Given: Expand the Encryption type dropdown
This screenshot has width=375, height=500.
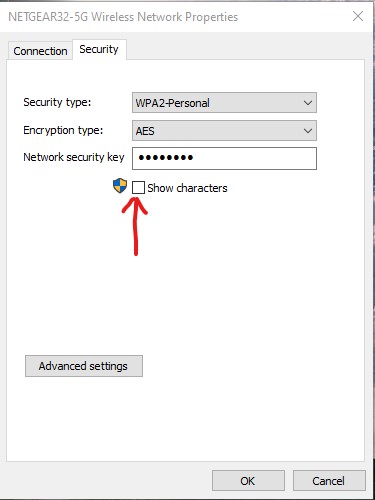Looking at the screenshot, I should coord(224,131).
